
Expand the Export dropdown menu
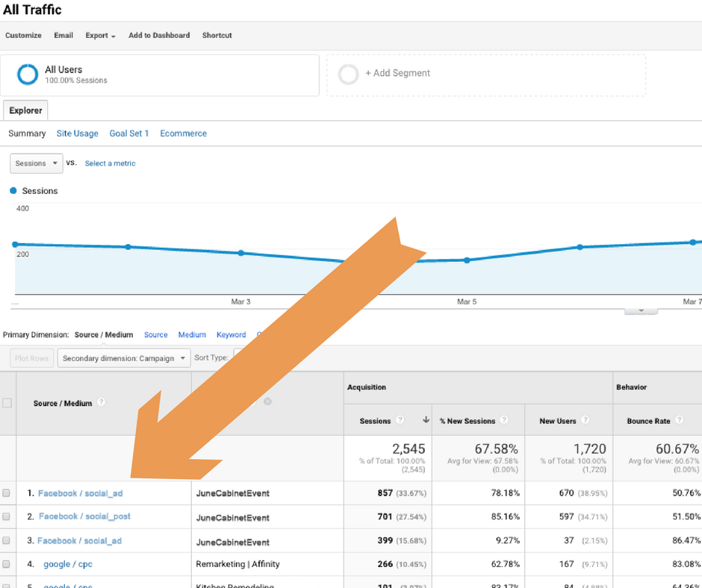pyautogui.click(x=100, y=36)
